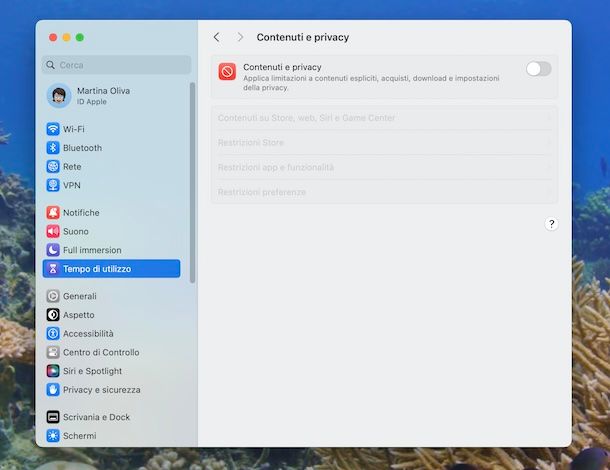Click the Rete globe icon
Image resolution: width=610 pixels, height=470 pixels.
(53, 167)
